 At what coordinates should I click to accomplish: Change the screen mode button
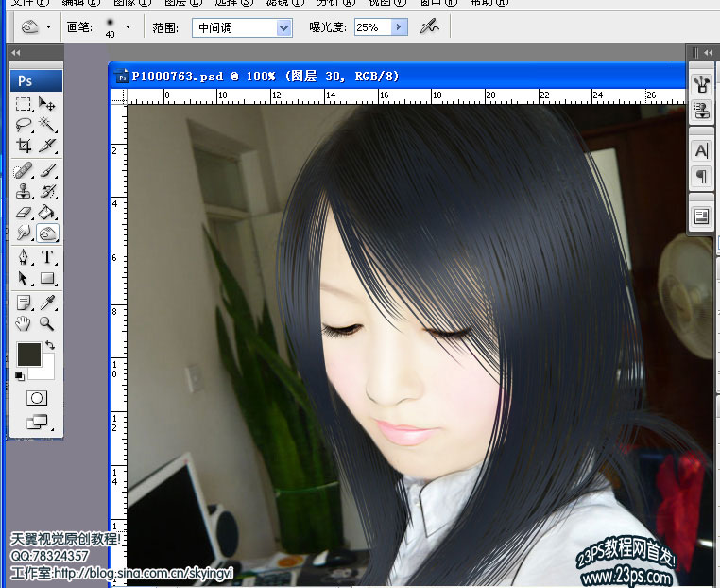point(37,422)
